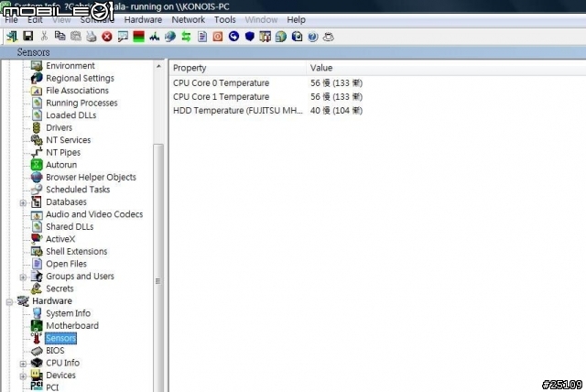Click the Save floppy disk icon
Screen dimensions: 586x392
pos(28,37)
